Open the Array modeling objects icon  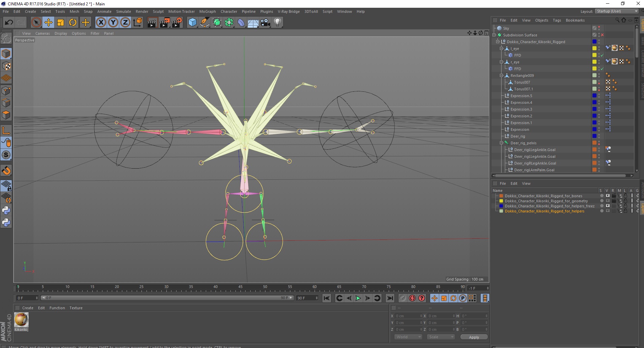click(229, 23)
